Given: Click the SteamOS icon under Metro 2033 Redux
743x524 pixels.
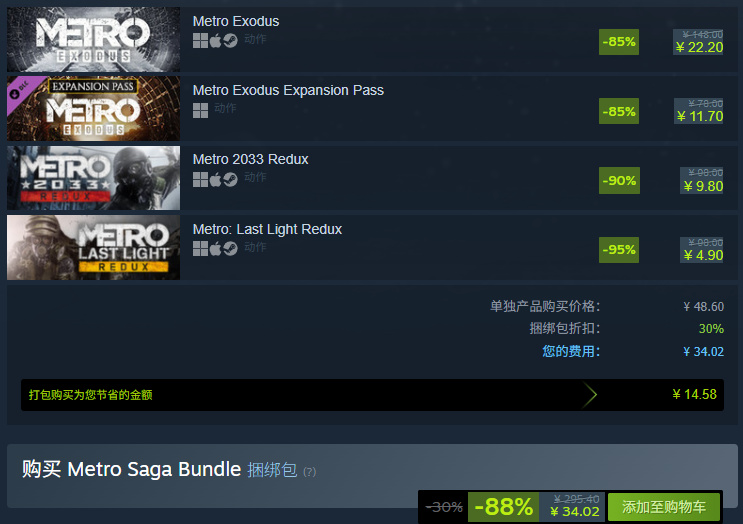Looking at the screenshot, I should (x=230, y=180).
